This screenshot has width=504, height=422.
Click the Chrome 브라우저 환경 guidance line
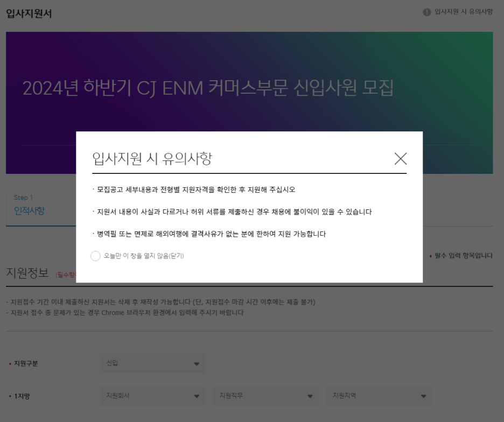[x=125, y=313]
